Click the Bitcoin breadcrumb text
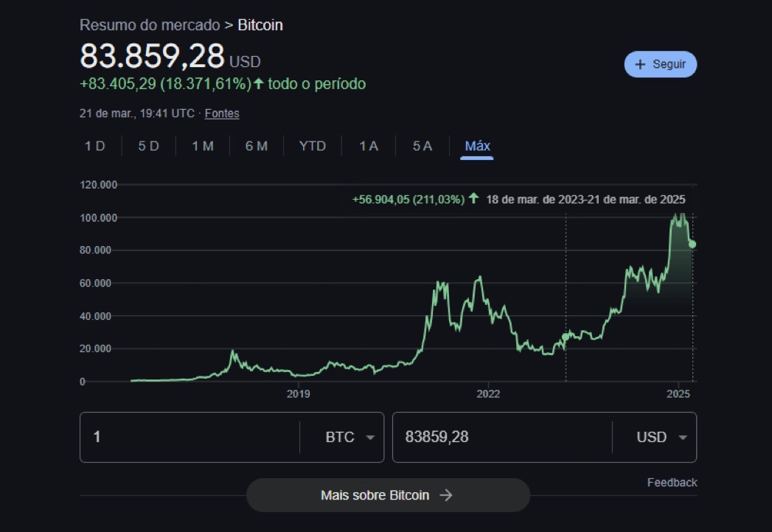This screenshot has height=532, width=772. click(260, 25)
